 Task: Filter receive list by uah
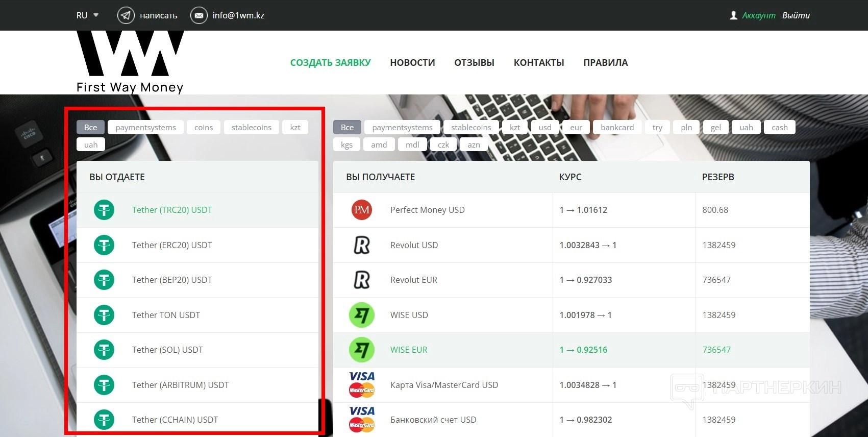[x=746, y=127]
